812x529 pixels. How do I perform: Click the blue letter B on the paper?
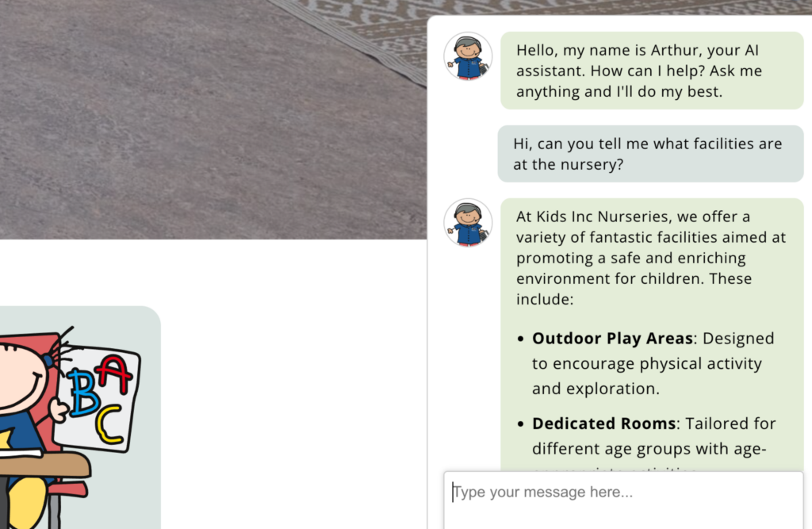coord(82,393)
